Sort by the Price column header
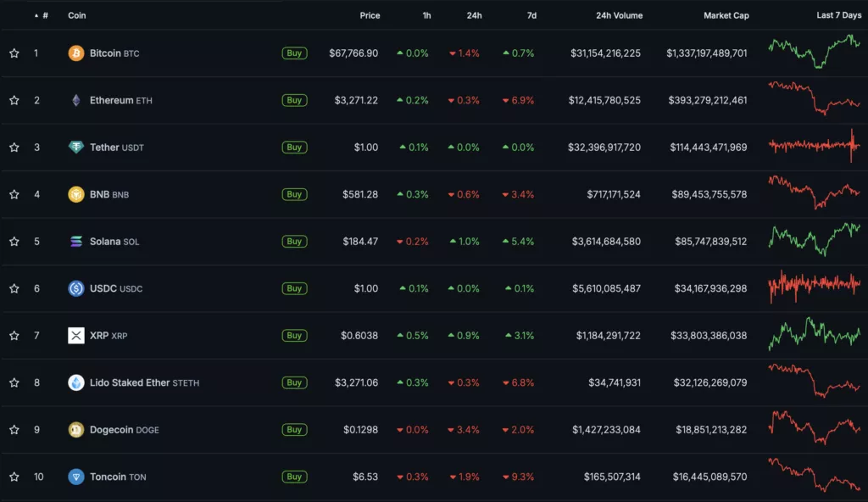Image resolution: width=868 pixels, height=502 pixels. 370,15
